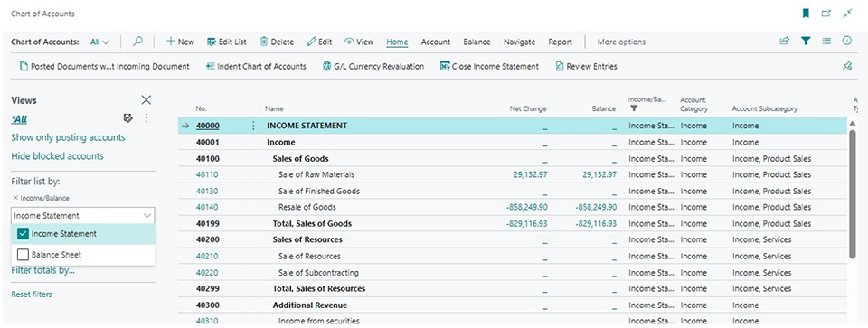
Task: Select the Home tab
Action: tap(397, 42)
